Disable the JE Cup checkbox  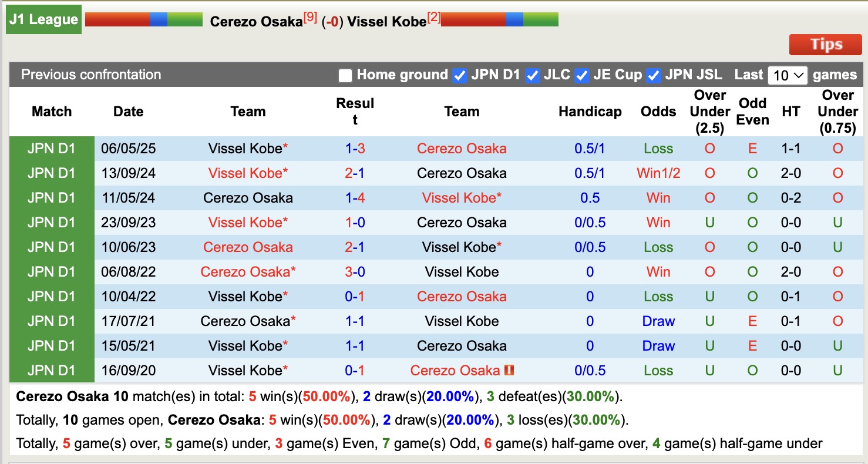tap(582, 75)
